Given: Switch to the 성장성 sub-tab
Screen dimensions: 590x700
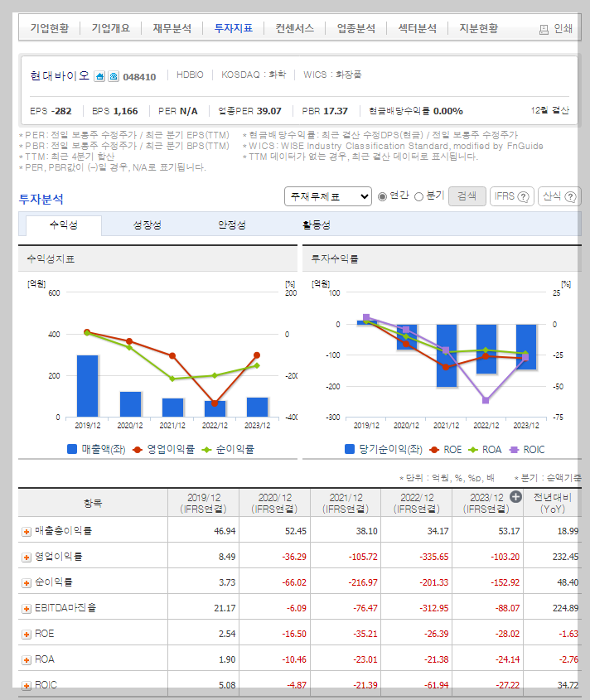Looking at the screenshot, I should 147,225.
